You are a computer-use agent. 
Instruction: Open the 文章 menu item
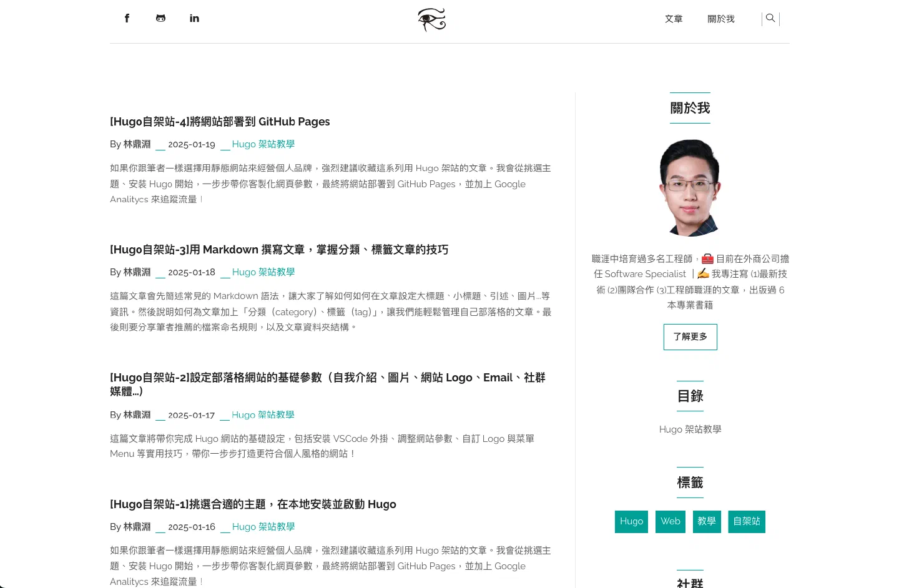tap(674, 19)
